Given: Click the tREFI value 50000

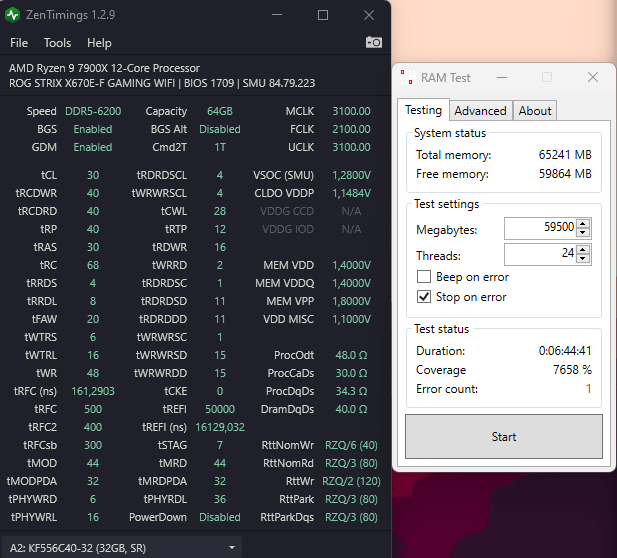Looking at the screenshot, I should [220, 409].
